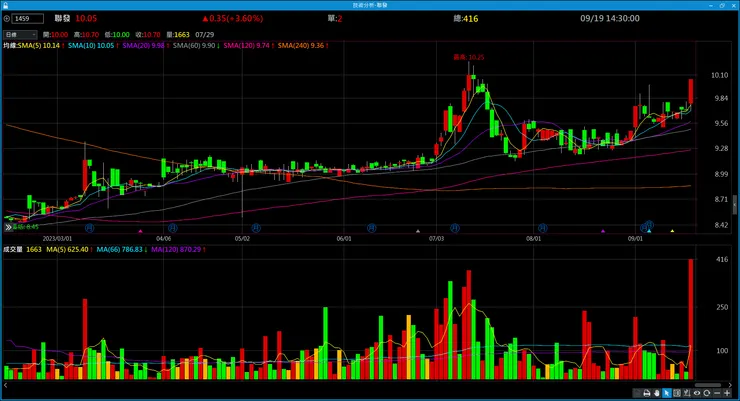Click the 月 marker right of 07/03 date

point(455,228)
